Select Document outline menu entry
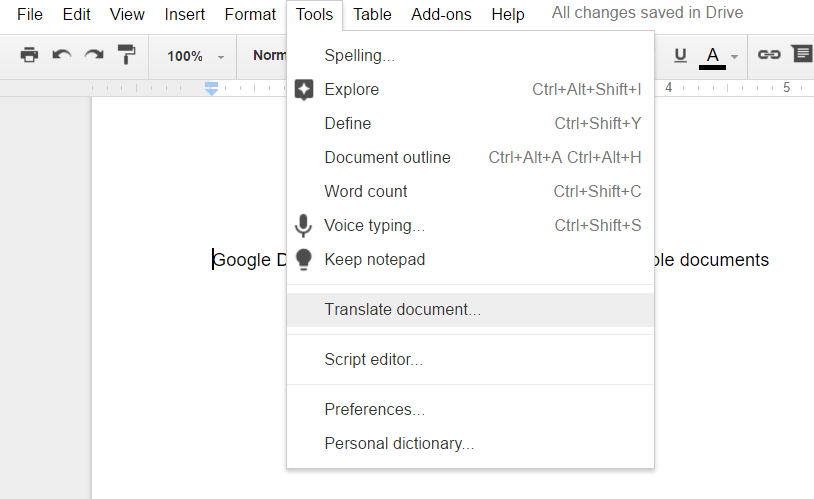Image resolution: width=814 pixels, height=499 pixels. click(470, 157)
